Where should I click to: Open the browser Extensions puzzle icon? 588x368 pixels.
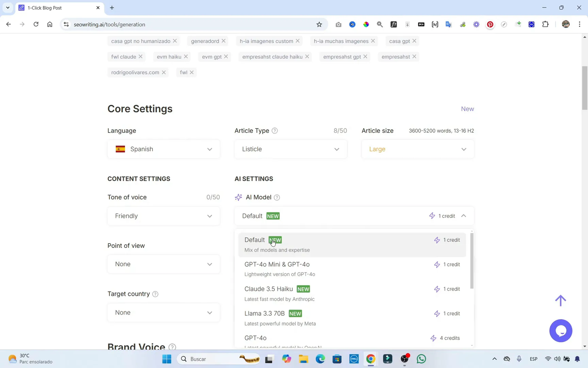(x=545, y=24)
